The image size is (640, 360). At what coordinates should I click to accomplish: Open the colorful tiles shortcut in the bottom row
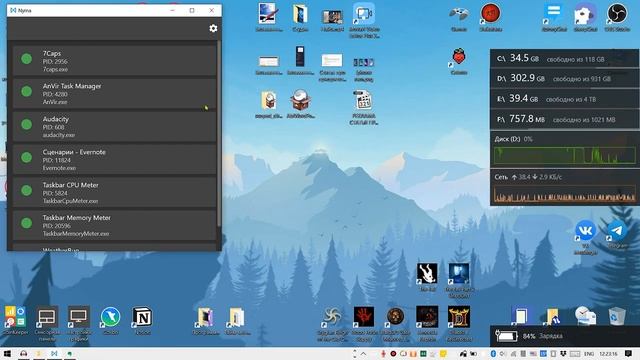point(16,317)
